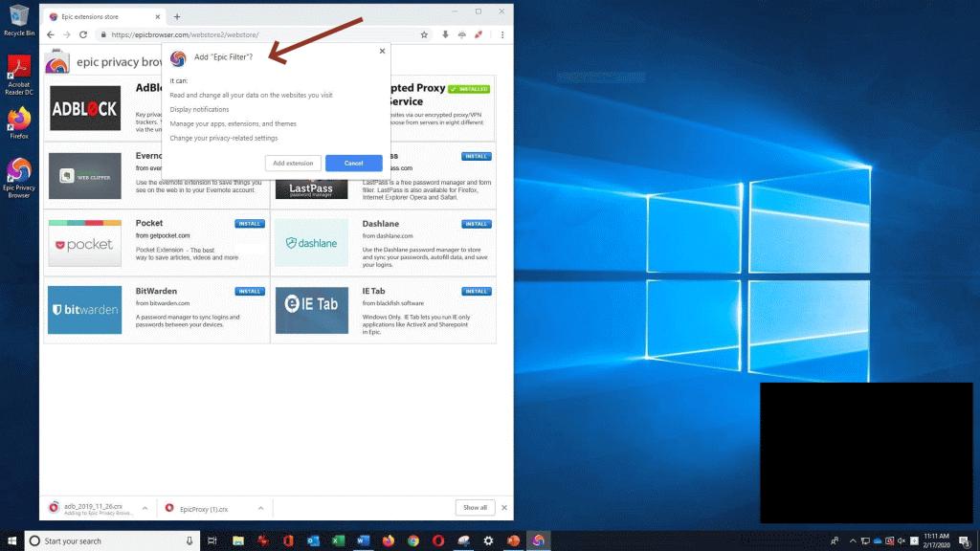View site security lock icon
Screen dimensions: 980x551
pos(103,35)
